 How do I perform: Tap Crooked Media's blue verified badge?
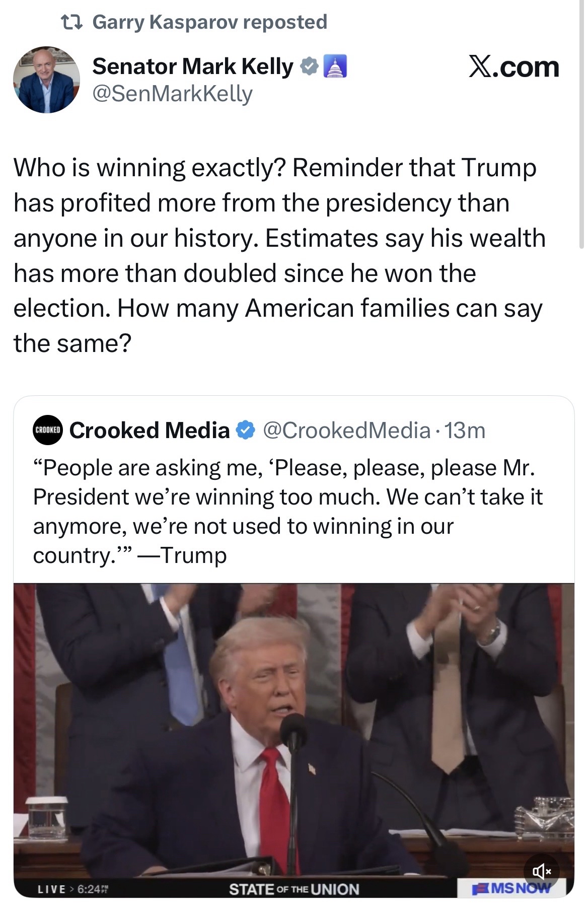coord(245,431)
